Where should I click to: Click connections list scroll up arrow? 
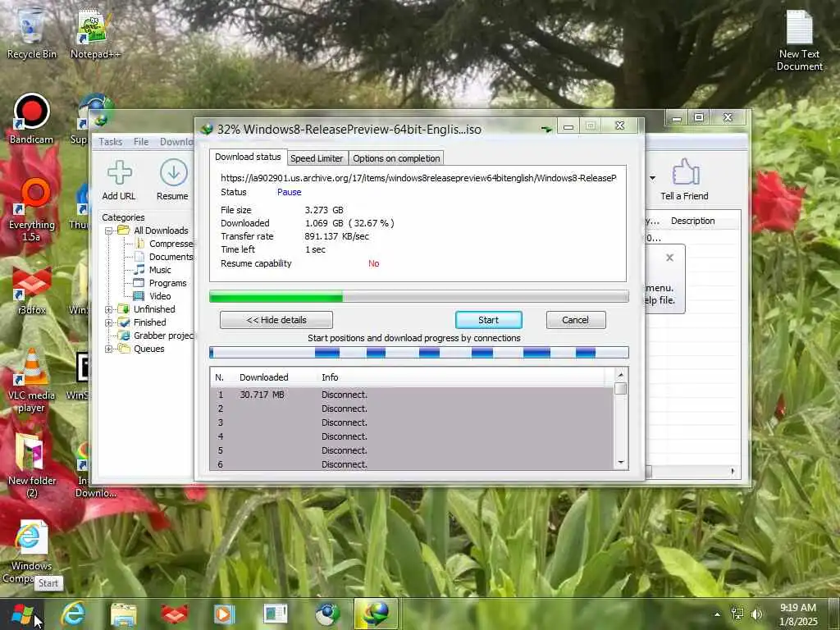[620, 374]
